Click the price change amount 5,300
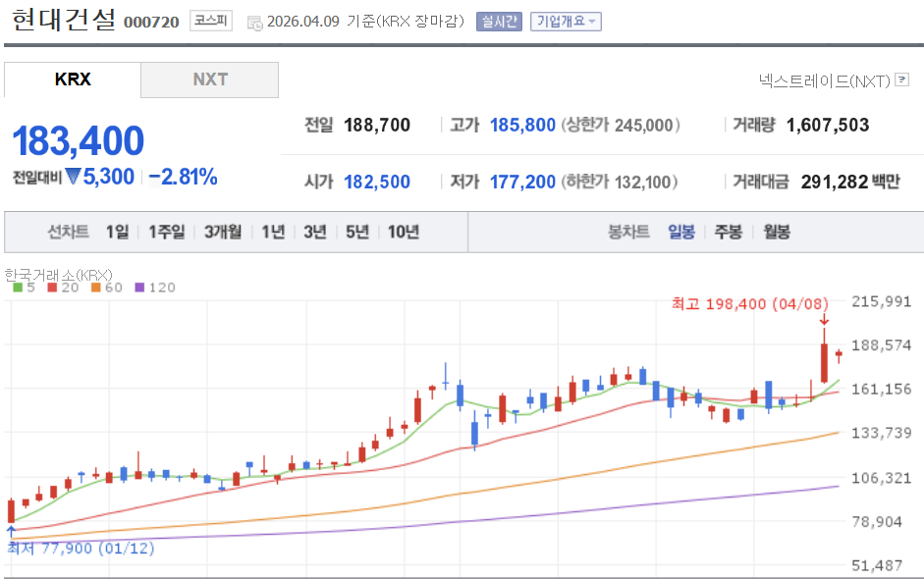The height and width of the screenshot is (579, 924). click(x=108, y=177)
